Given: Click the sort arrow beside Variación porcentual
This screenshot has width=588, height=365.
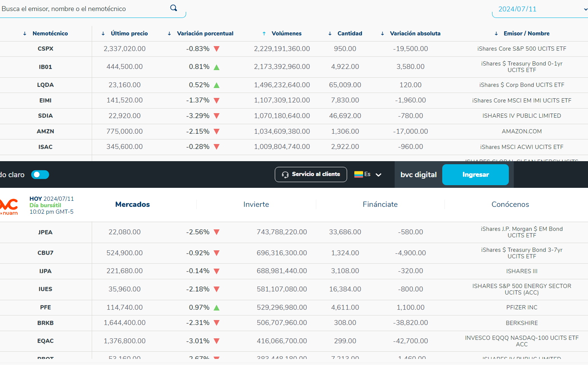Looking at the screenshot, I should [169, 34].
